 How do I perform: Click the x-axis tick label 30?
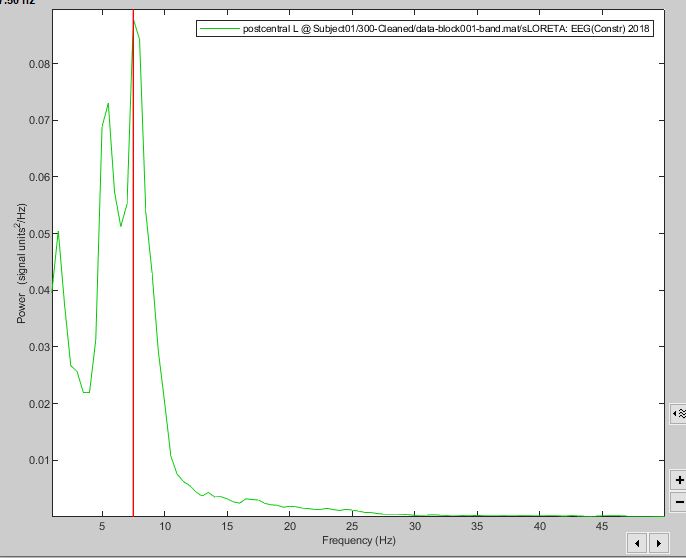coord(415,526)
